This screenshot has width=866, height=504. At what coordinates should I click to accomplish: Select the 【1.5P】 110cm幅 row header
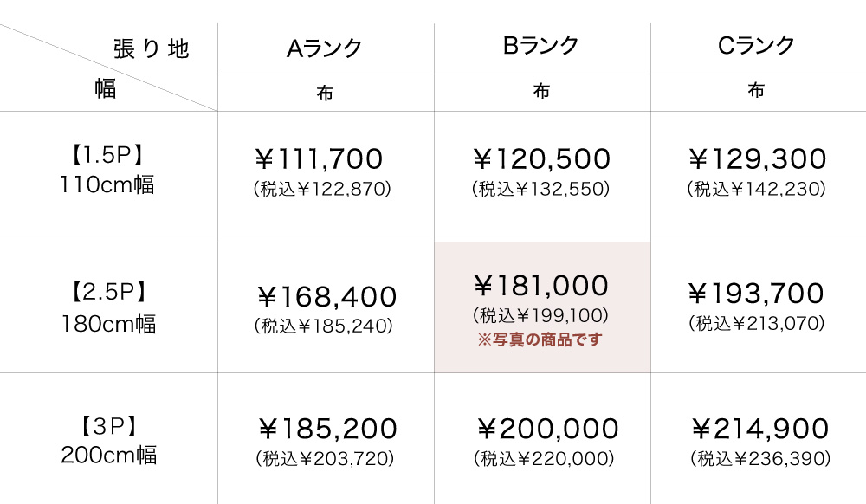(107, 171)
